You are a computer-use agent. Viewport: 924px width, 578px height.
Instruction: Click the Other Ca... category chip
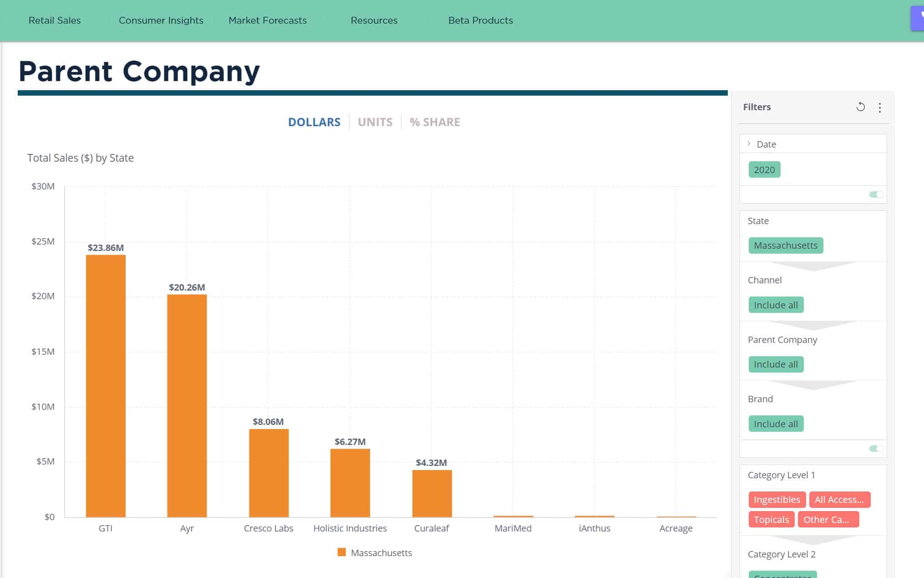828,519
